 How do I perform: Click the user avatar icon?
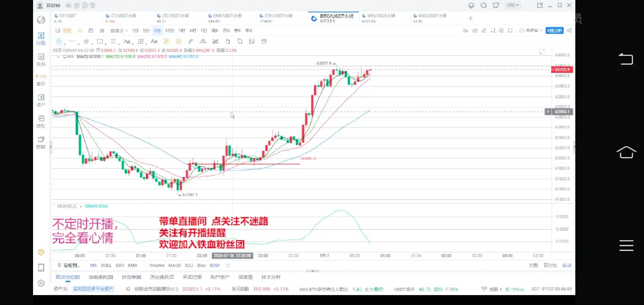40,6
